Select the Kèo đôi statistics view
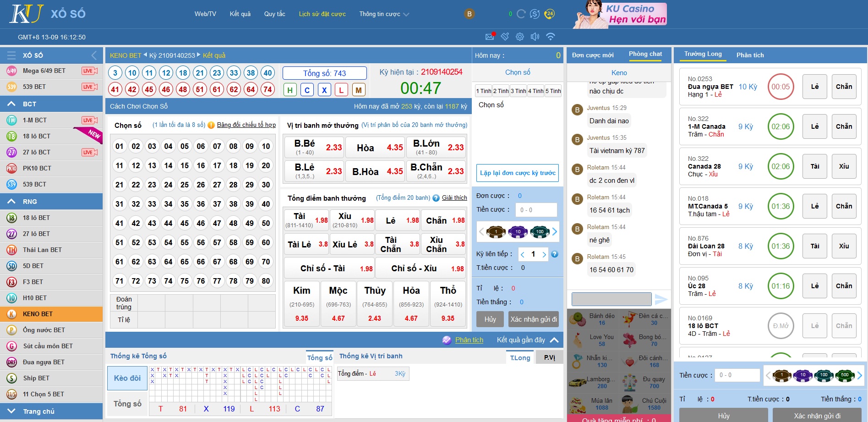 (127, 378)
